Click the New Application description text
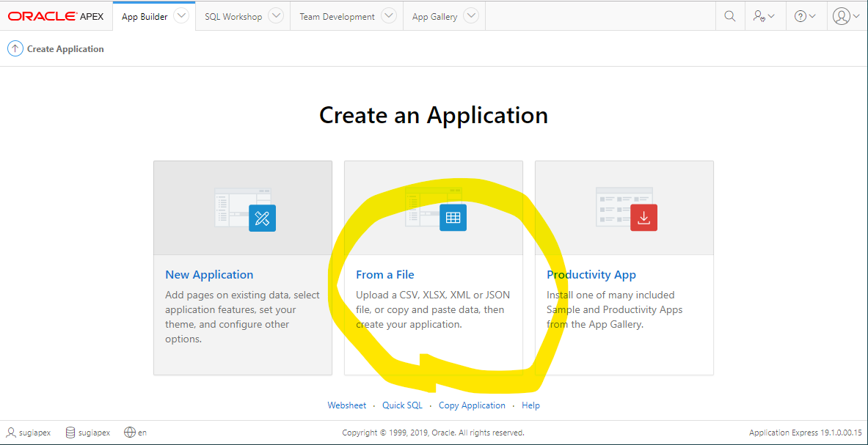868x445 pixels. click(x=242, y=317)
